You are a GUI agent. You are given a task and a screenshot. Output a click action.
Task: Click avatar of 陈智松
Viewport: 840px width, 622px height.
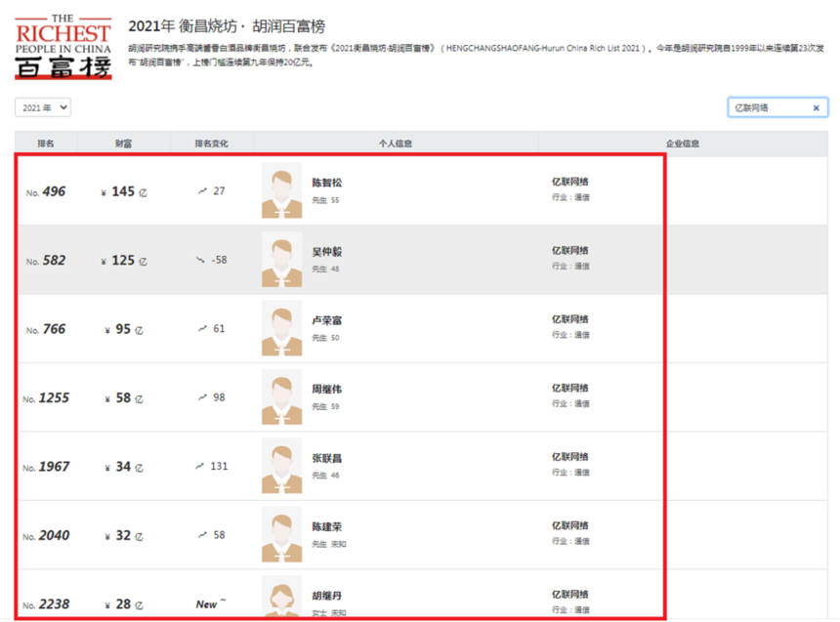point(281,190)
